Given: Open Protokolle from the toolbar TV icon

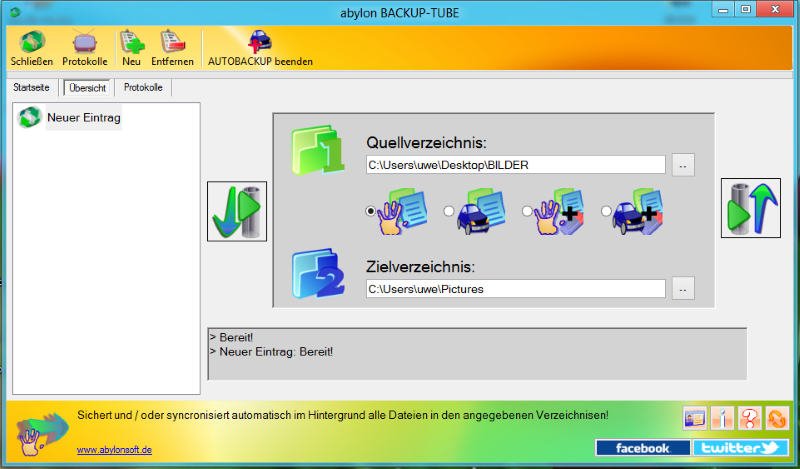Looking at the screenshot, I should pos(85,48).
